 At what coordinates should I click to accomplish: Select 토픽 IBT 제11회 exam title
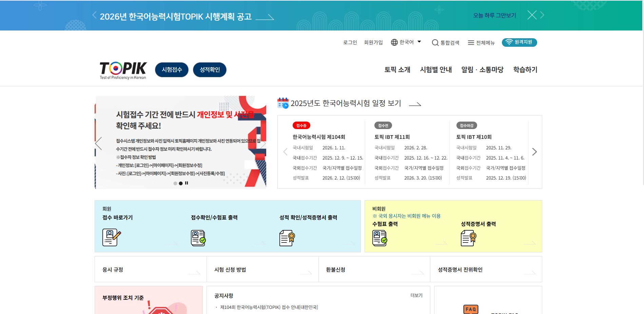392,137
